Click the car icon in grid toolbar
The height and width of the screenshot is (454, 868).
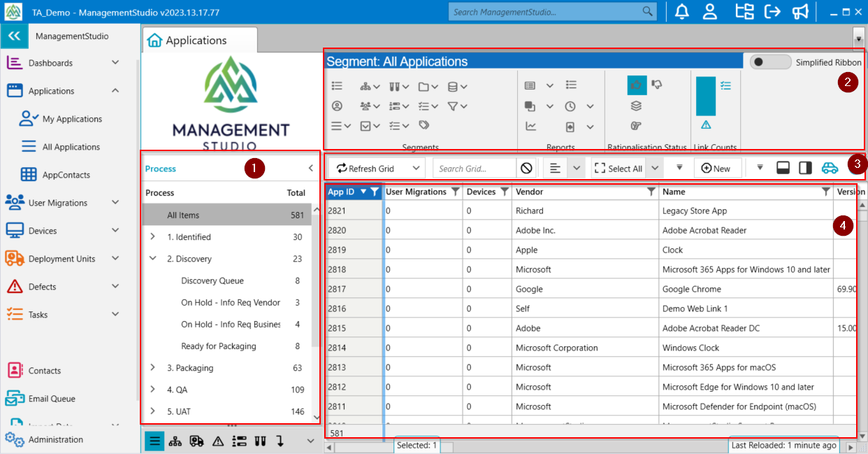pyautogui.click(x=830, y=168)
